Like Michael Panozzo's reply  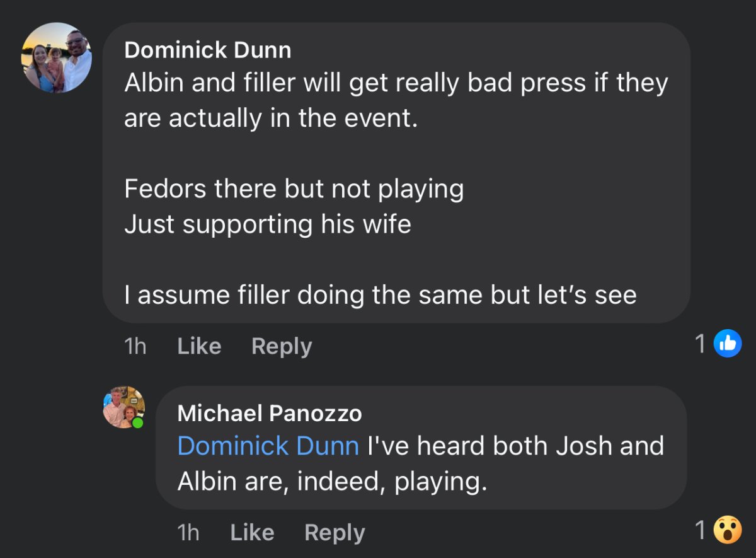coord(252,533)
